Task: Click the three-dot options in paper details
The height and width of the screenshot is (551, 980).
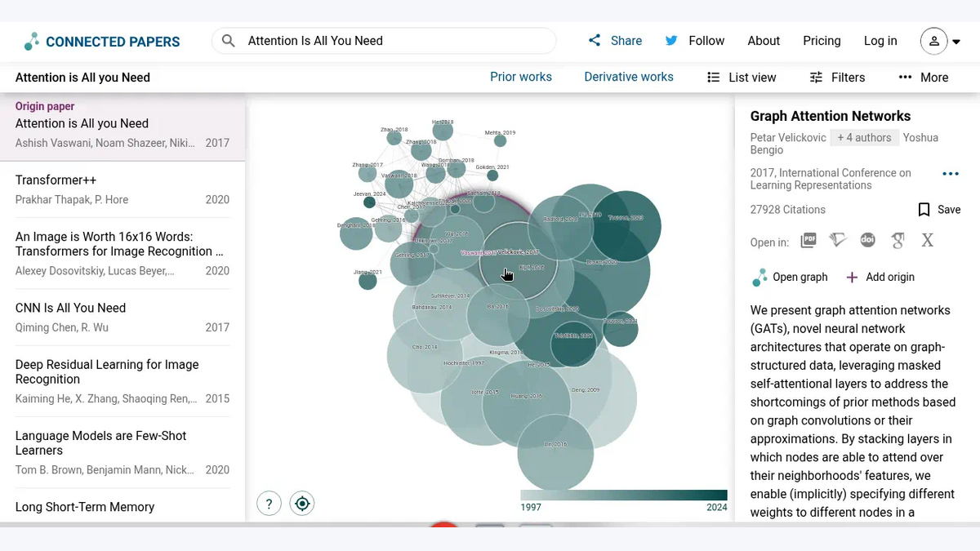Action: tap(950, 173)
